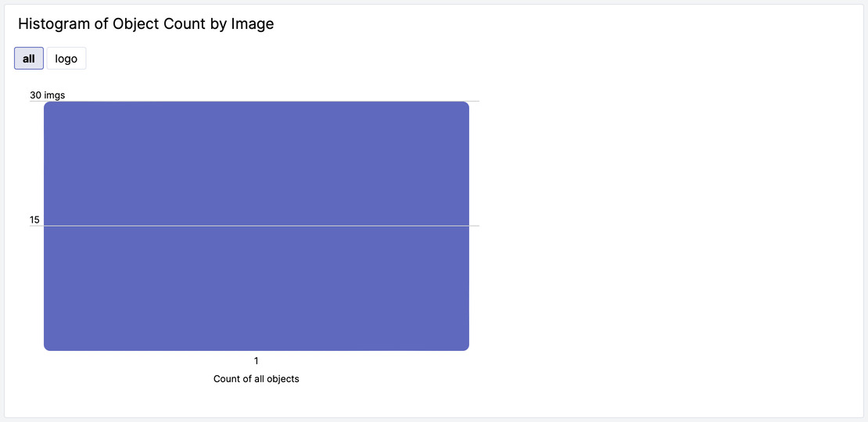The height and width of the screenshot is (422, 868).
Task: Click the "Histogram of Object Count by Image" title
Action: click(x=146, y=24)
